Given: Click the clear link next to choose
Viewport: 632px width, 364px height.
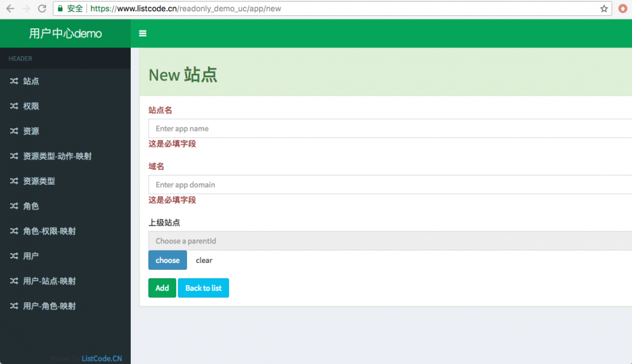Looking at the screenshot, I should tap(204, 260).
